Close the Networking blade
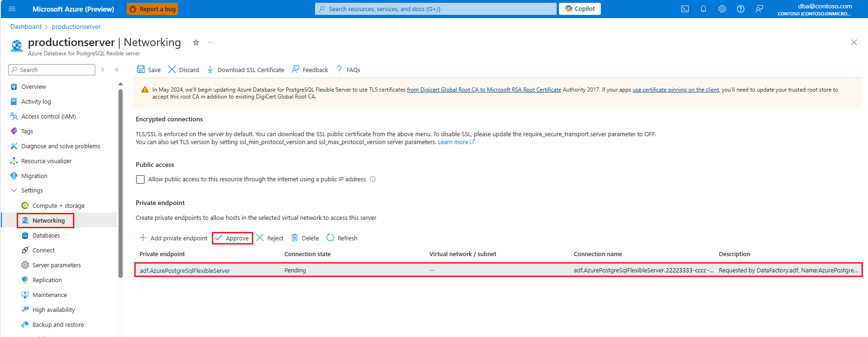 click(x=854, y=42)
